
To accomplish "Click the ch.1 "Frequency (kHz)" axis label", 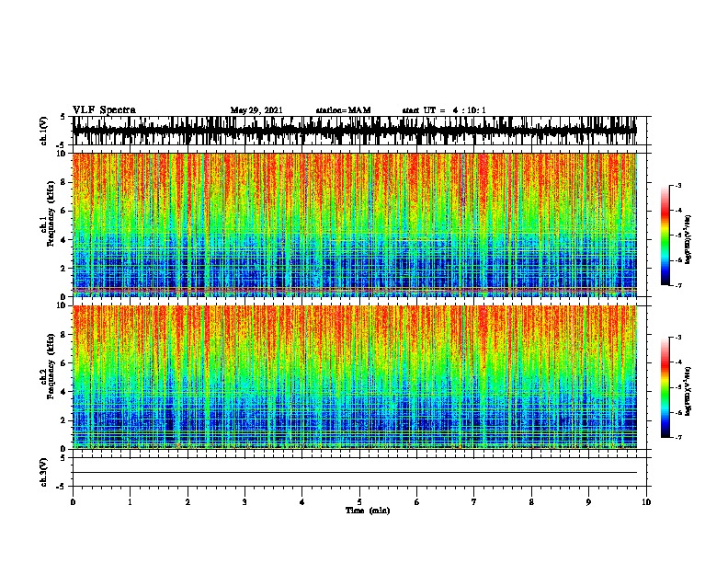I will 51,213.
